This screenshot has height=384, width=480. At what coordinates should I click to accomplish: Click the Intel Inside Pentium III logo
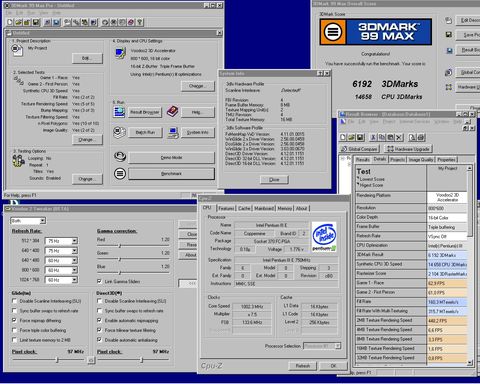tap(324, 236)
